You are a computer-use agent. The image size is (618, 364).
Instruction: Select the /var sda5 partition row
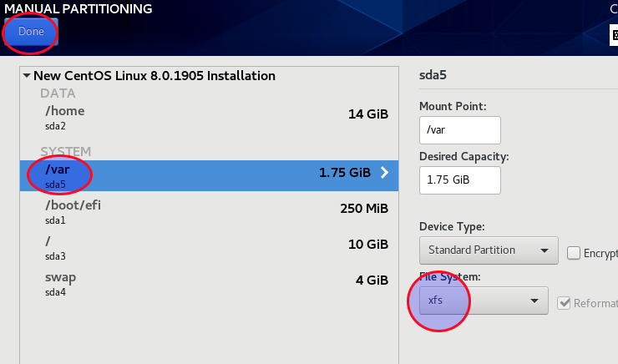pos(210,175)
